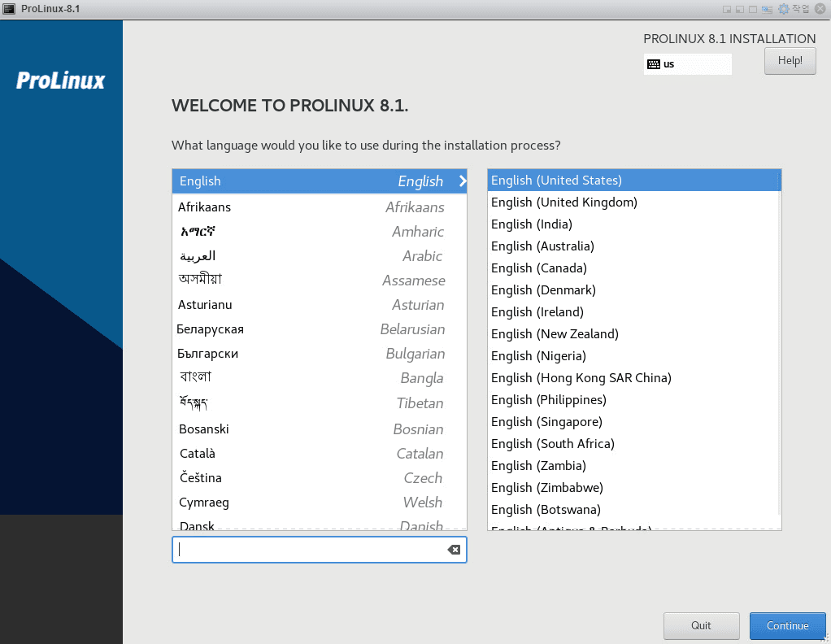
Task: Select English (South Africa) locale
Action: tap(634, 444)
